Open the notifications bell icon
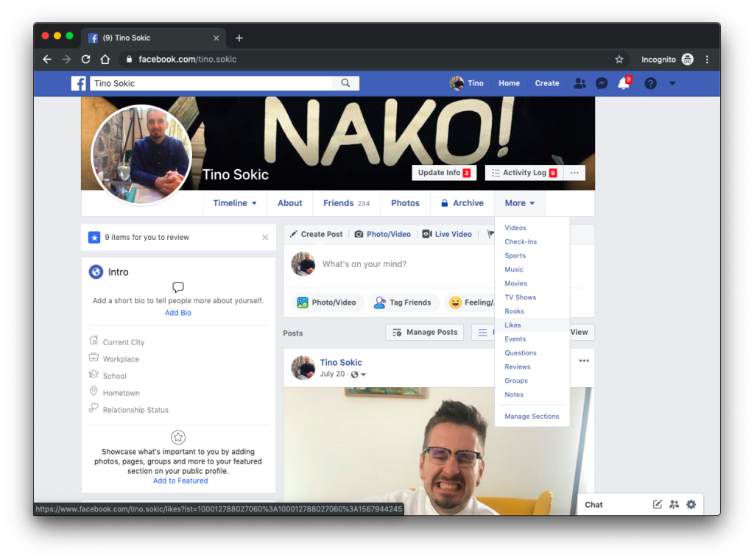 tap(623, 83)
